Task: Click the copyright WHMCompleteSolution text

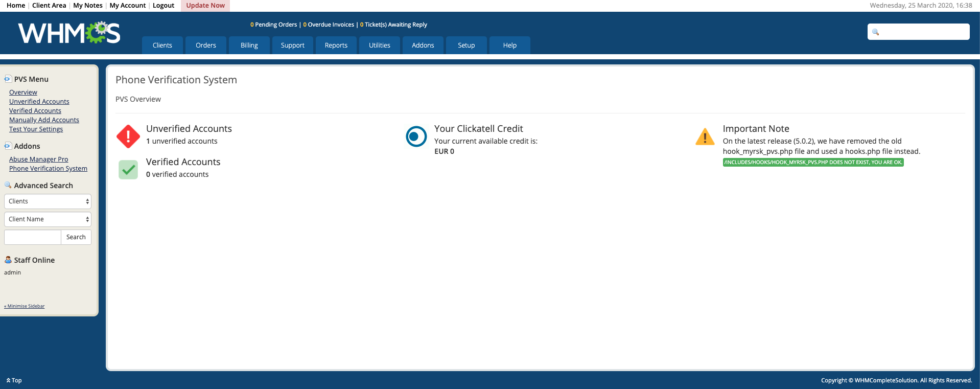Action: point(896,380)
